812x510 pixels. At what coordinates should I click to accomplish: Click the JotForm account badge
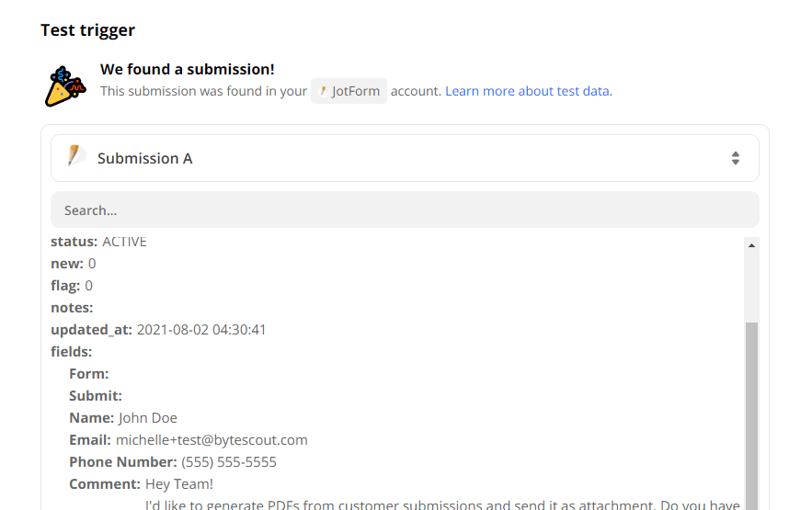point(349,91)
